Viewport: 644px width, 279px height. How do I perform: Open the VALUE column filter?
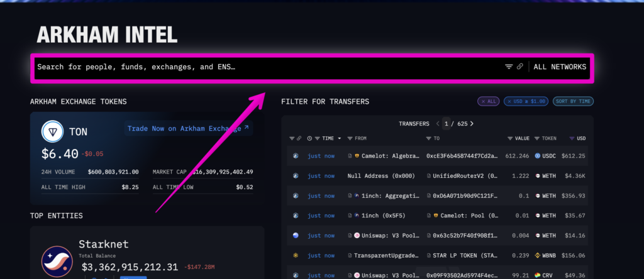511,138
